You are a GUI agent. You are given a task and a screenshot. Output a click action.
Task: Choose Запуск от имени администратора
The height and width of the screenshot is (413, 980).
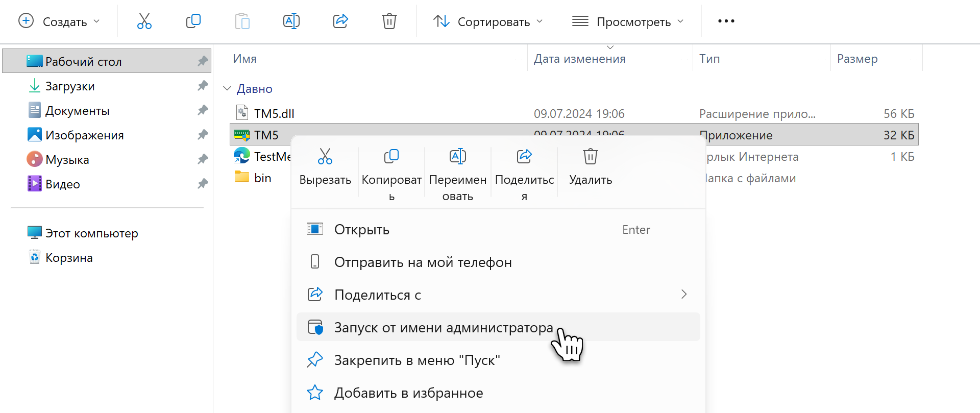[x=443, y=327]
